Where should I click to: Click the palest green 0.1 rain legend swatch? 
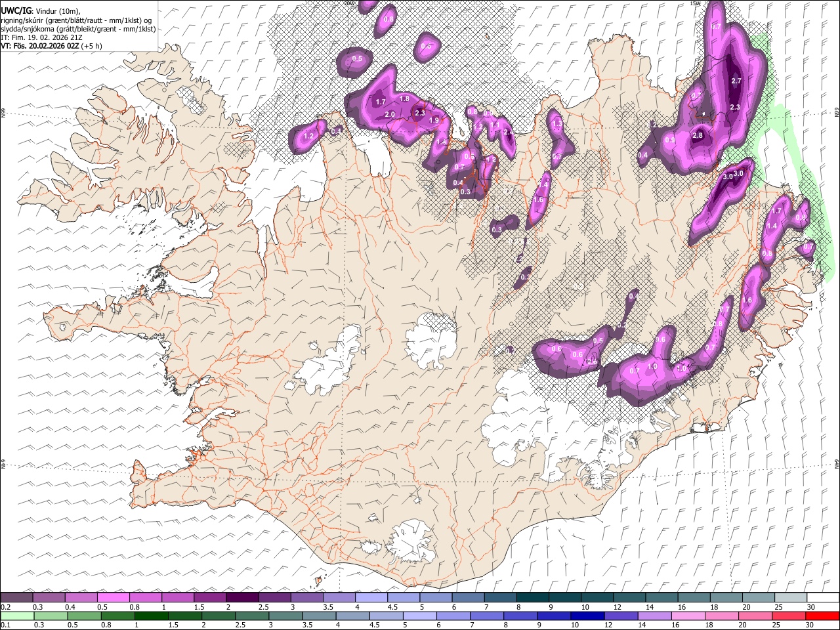pos(17,616)
